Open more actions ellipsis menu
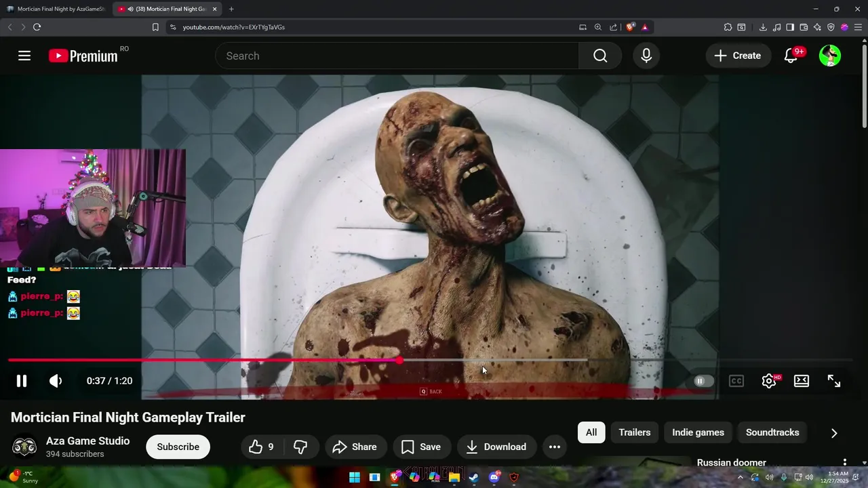Image resolution: width=868 pixels, height=488 pixels. (x=555, y=447)
